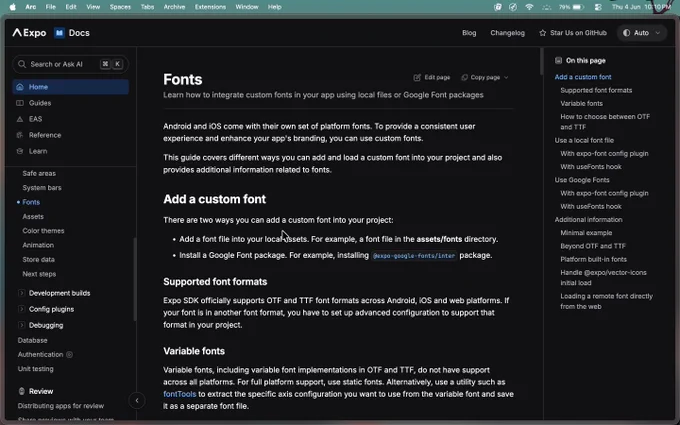Jump to Platform built-in fonts
The height and width of the screenshot is (425, 680).
593,259
